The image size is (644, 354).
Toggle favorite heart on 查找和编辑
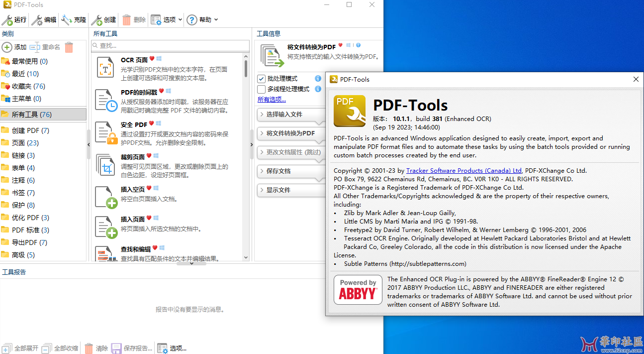click(x=155, y=248)
